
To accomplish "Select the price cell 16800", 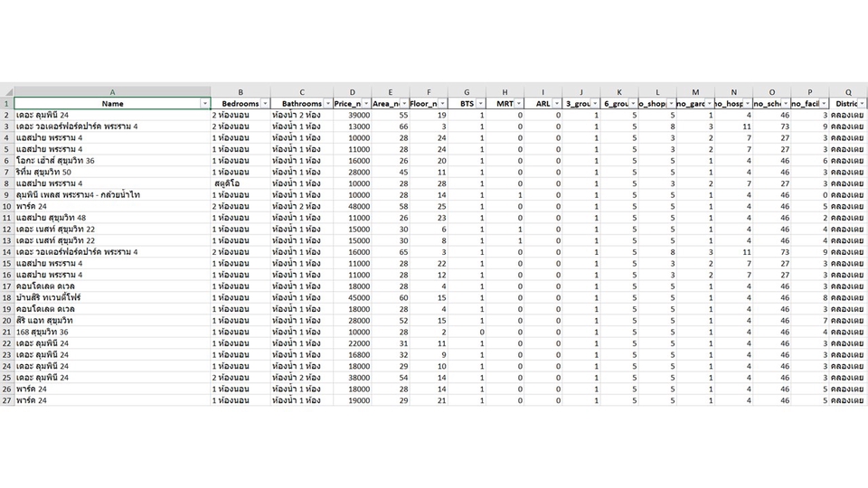I will click(352, 354).
